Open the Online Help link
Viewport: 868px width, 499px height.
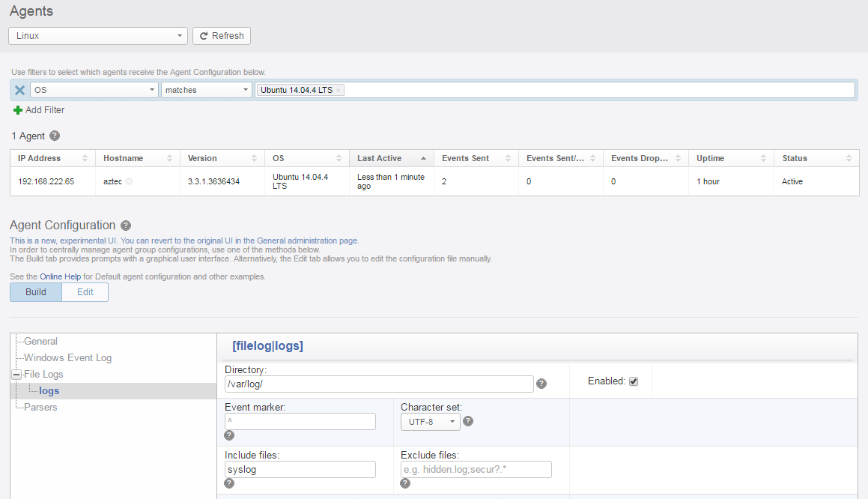click(61, 277)
